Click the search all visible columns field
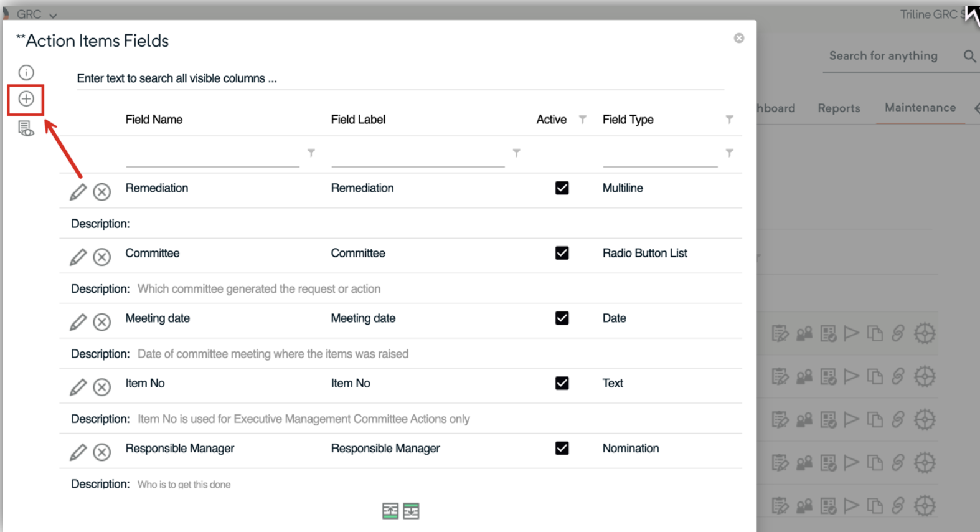Screen dimensions: 980x532 click(398, 78)
